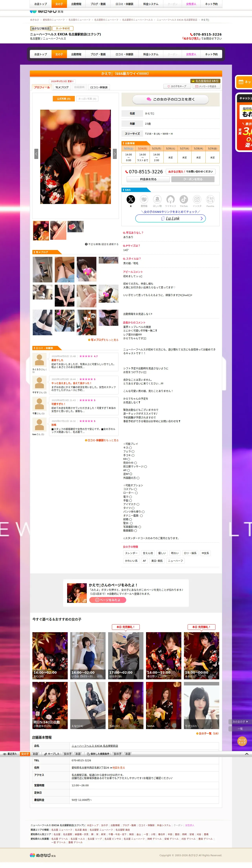Click the calendar icon on ネット side tab
This screenshot has height=868, width=252.
[x=241, y=82]
